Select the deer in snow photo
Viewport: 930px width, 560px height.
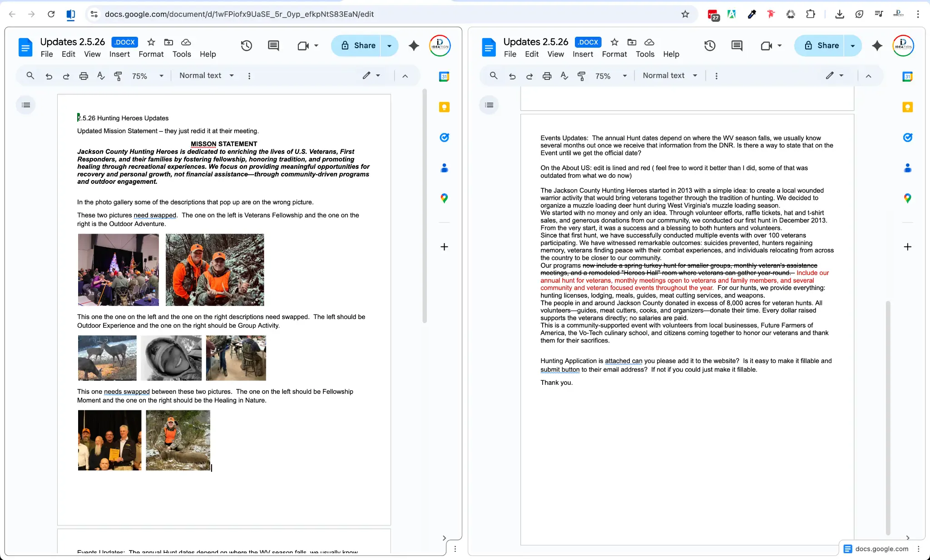point(107,358)
